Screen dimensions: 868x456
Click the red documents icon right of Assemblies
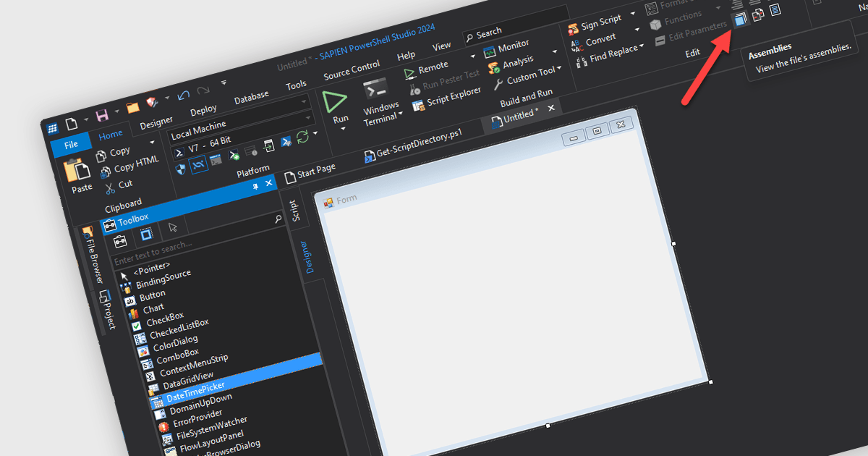pyautogui.click(x=757, y=15)
